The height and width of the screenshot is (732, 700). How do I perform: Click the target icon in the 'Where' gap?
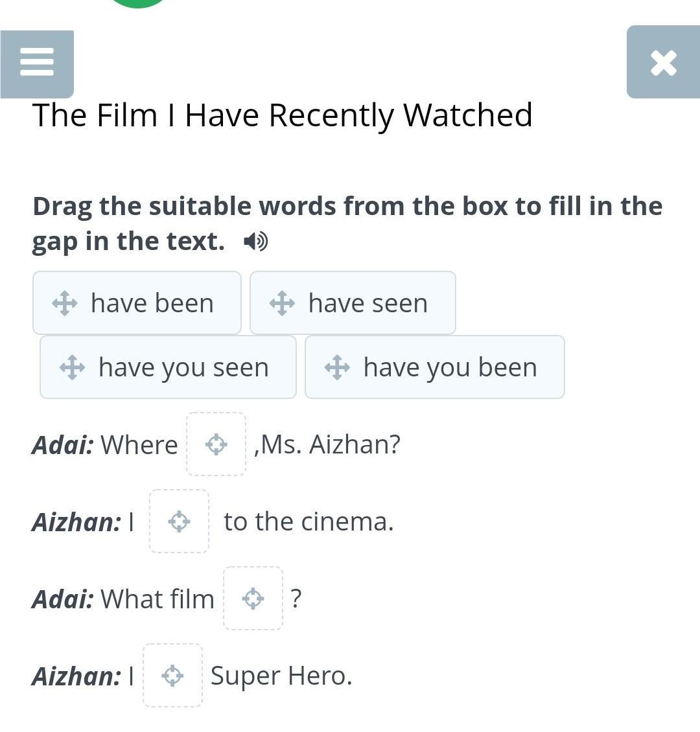[x=216, y=444]
